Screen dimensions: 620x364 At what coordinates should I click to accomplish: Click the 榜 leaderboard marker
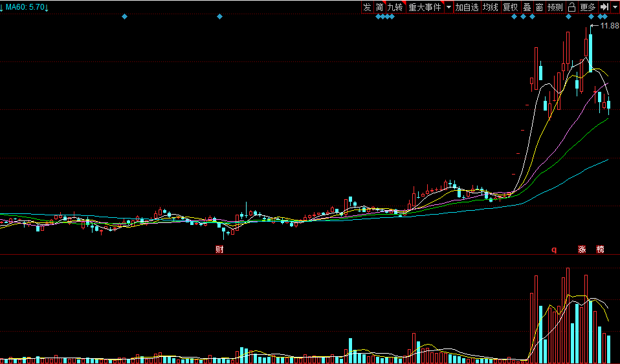tap(600, 250)
